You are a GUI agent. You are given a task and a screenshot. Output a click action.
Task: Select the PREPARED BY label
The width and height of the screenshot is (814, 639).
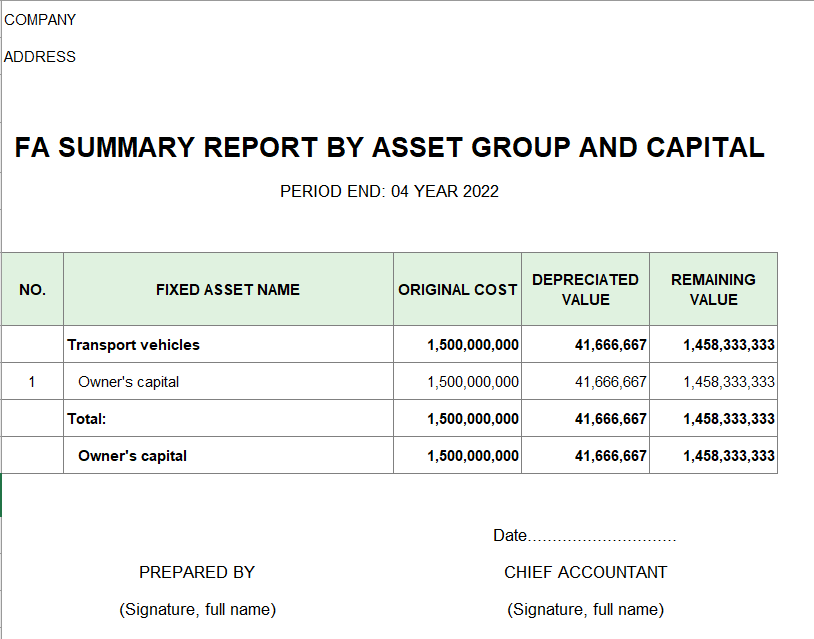pyautogui.click(x=197, y=572)
